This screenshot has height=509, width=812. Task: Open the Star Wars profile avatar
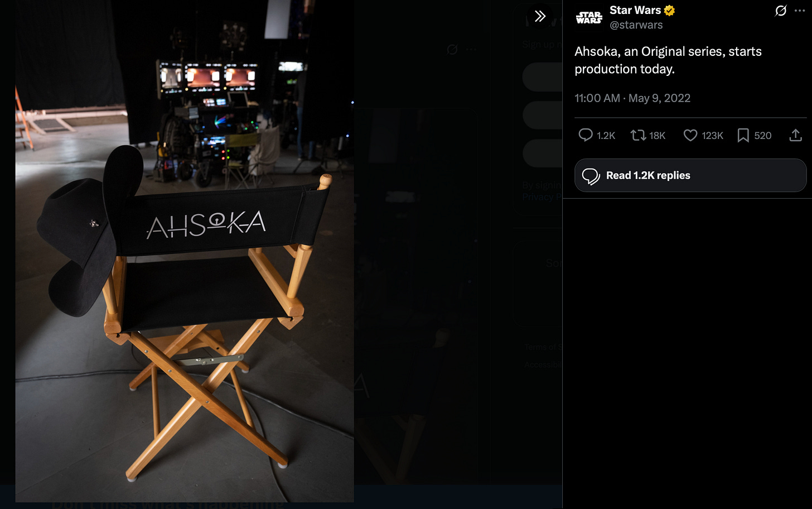pos(589,17)
